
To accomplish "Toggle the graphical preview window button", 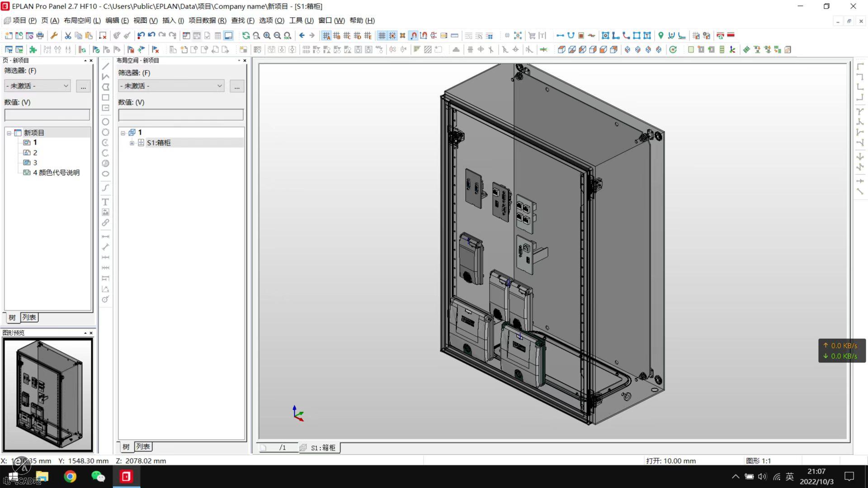I will pos(229,35).
